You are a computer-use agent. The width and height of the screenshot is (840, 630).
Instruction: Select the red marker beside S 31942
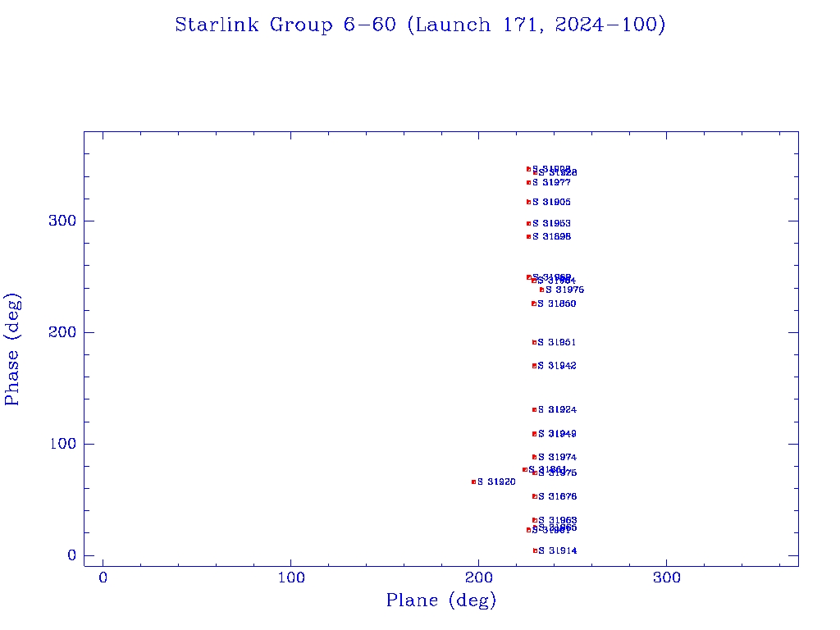tap(534, 366)
